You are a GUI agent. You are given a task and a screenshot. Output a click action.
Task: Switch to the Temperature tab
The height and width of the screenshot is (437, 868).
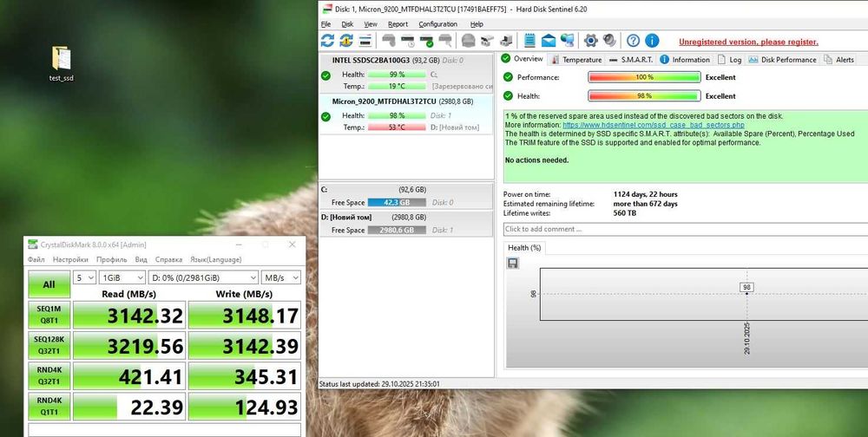coord(576,60)
